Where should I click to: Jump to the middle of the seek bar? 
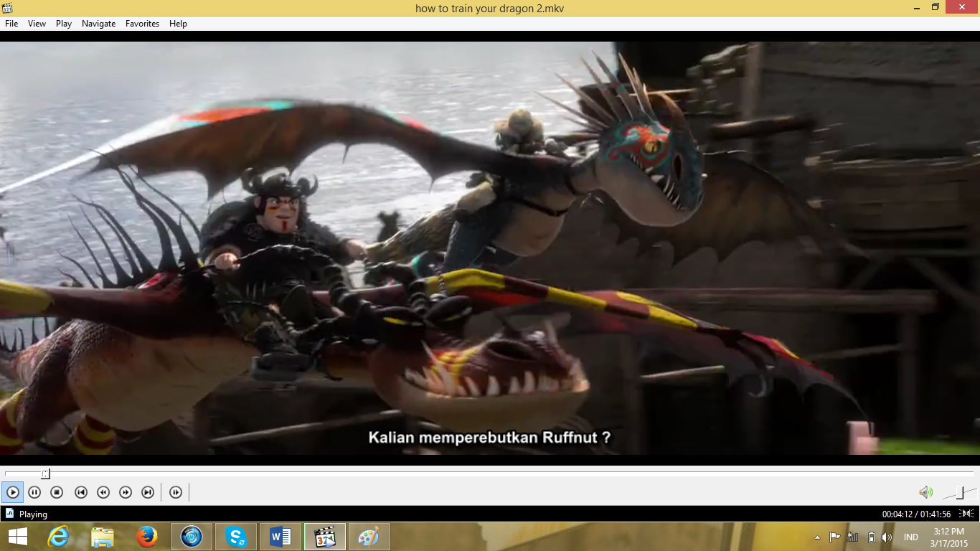[489, 474]
